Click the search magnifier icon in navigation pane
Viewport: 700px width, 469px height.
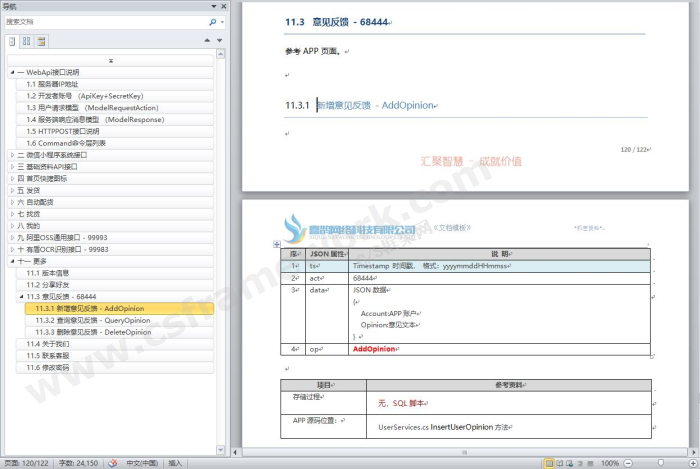213,21
